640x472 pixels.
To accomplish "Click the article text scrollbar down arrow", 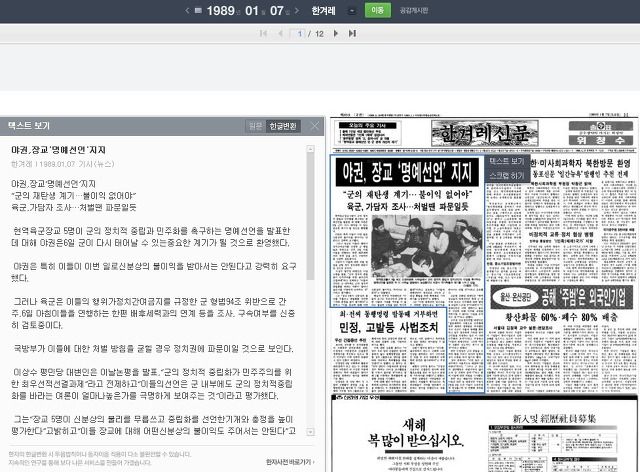I will 311,432.
